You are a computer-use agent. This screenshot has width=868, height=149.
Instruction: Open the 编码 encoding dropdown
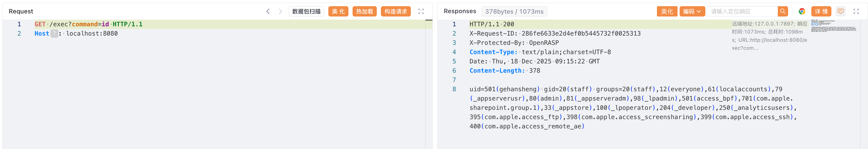pyautogui.click(x=692, y=11)
